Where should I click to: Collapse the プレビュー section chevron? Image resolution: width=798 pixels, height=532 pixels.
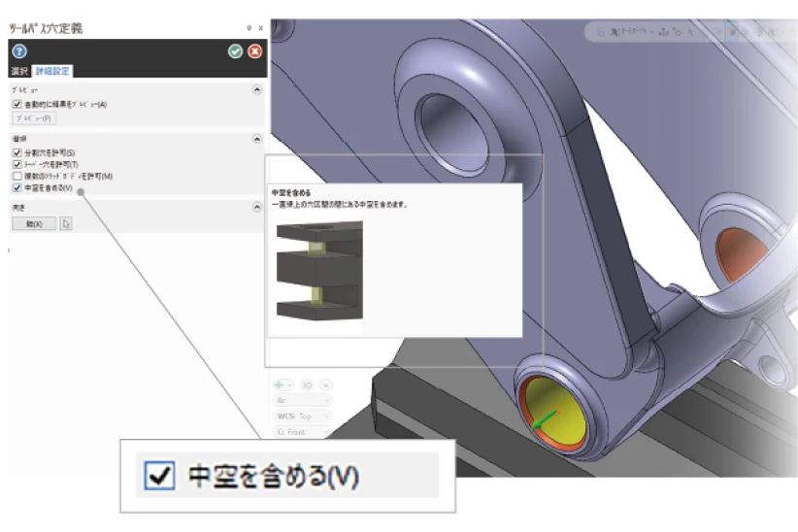(257, 89)
